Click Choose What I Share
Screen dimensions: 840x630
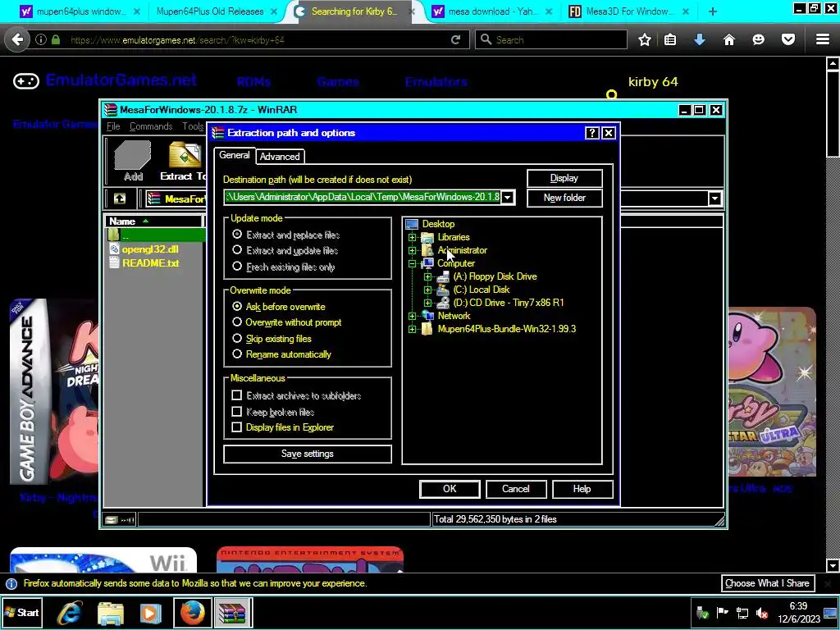click(x=767, y=583)
